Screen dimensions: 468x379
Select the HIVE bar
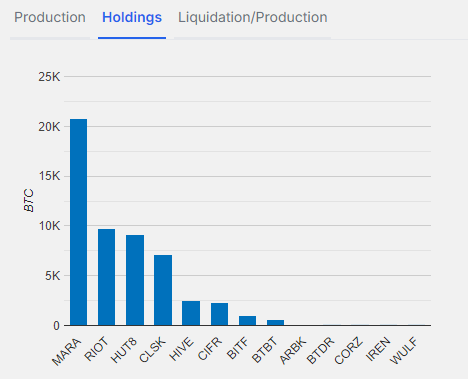click(x=191, y=313)
